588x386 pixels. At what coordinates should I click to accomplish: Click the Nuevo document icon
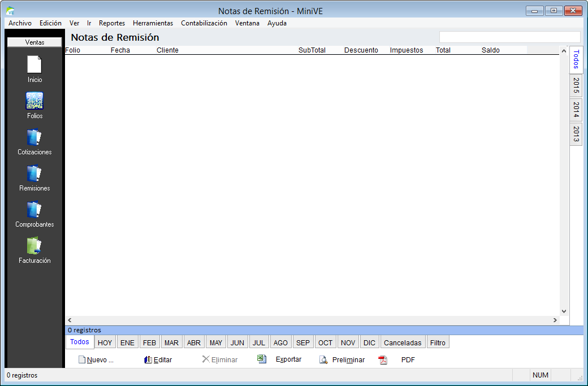(x=82, y=360)
